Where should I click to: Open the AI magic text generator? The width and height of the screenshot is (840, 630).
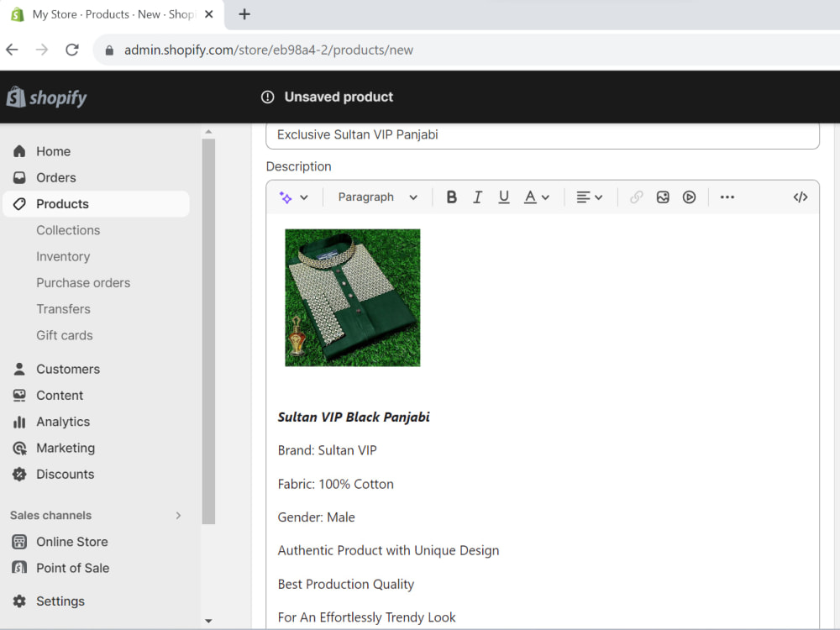pos(286,197)
